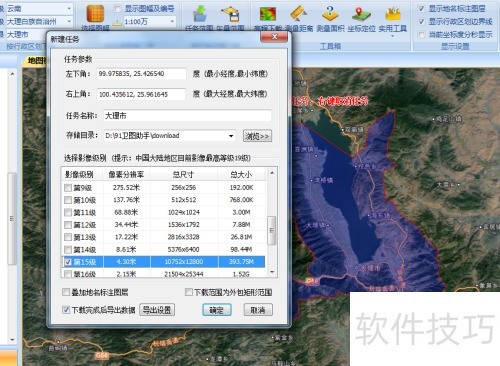Click the 矢量范围 save-shape icon
500x366 pixels.
(x=230, y=14)
